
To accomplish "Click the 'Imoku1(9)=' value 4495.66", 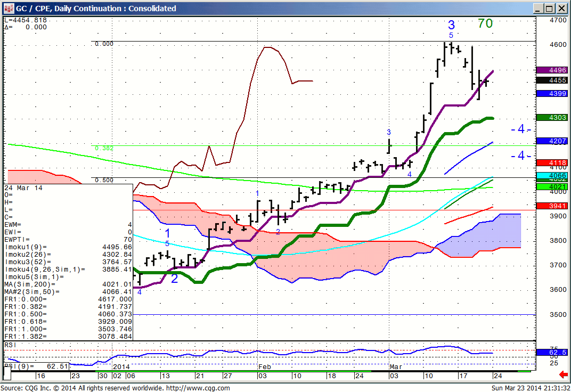I will [117, 247].
